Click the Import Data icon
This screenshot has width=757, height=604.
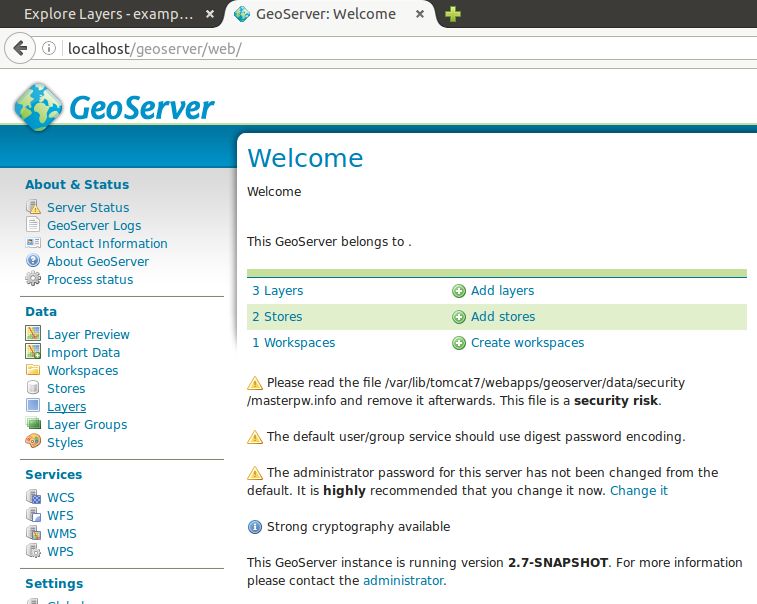pos(33,351)
